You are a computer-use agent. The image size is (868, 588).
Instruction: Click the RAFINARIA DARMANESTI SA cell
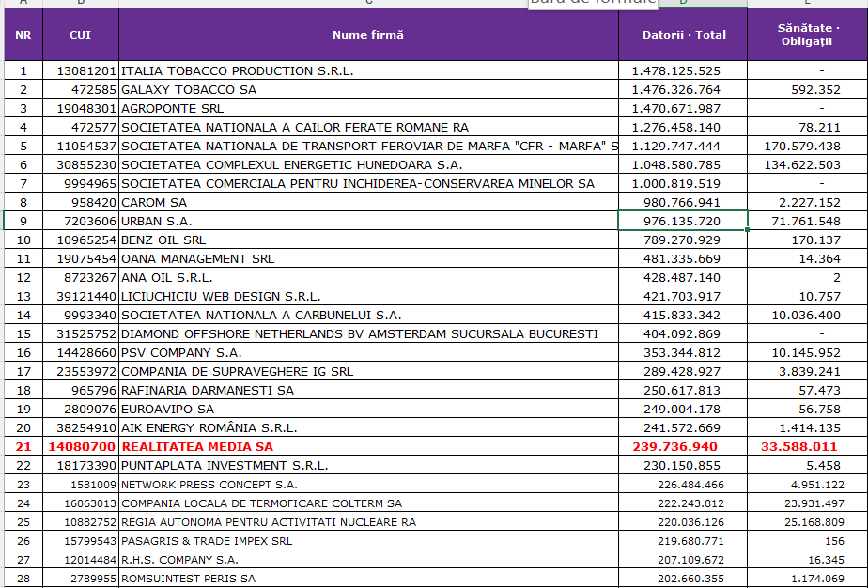tap(207, 390)
